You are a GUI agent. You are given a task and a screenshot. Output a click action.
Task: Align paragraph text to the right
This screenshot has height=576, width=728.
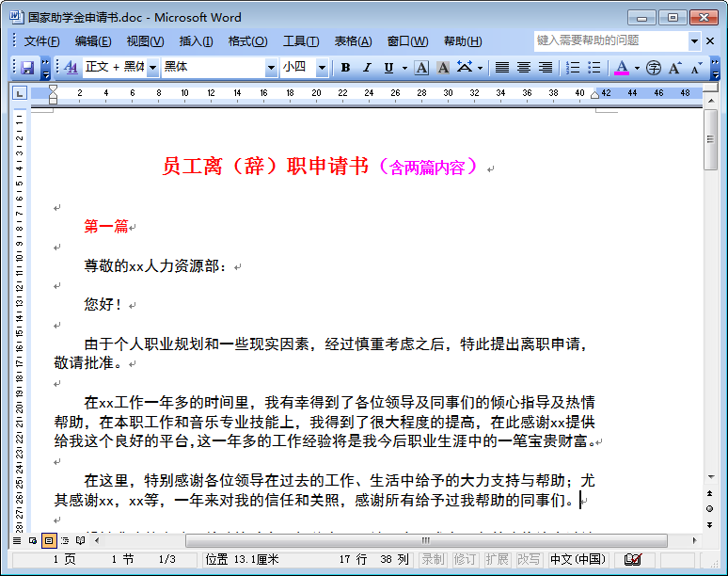tap(546, 68)
